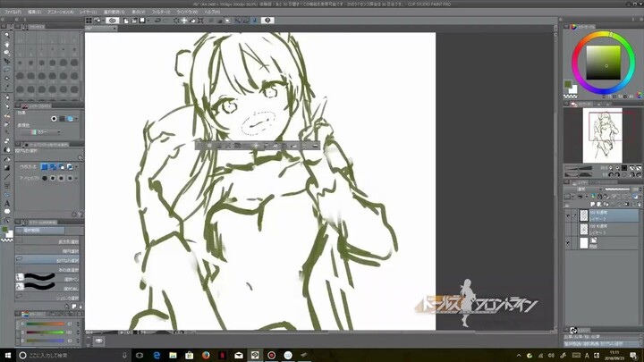
Task: Toggle visibility eye of the paper layer
Action: click(568, 243)
